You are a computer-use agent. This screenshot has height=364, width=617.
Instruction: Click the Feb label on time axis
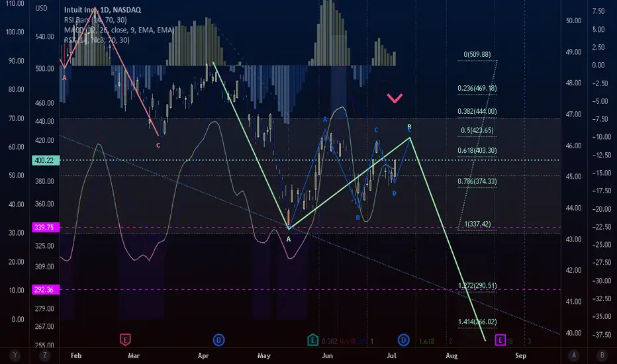pos(76,355)
